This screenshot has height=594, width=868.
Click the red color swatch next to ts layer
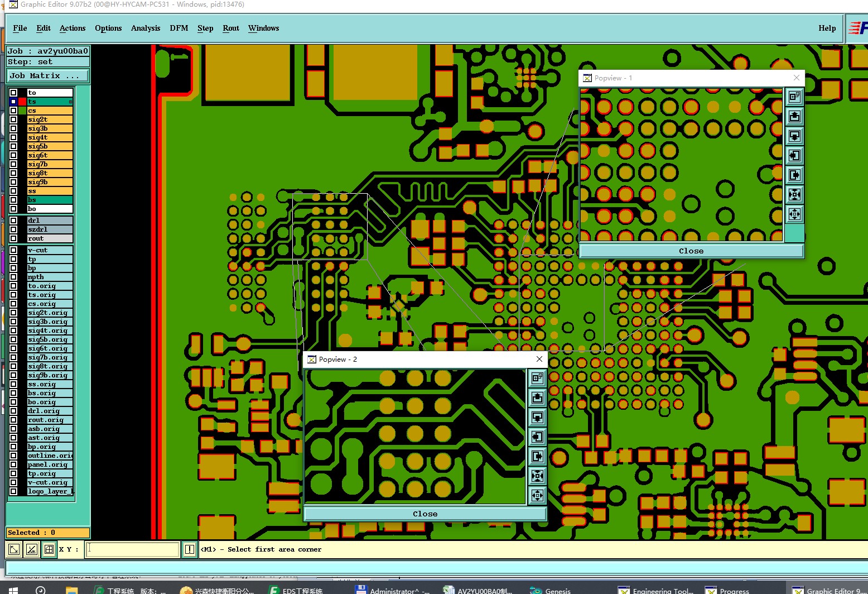pyautogui.click(x=22, y=102)
